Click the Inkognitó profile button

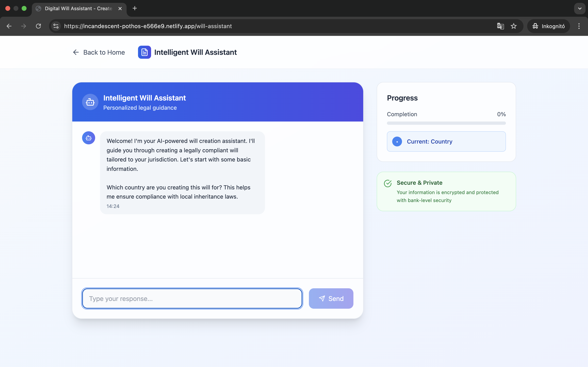(x=548, y=26)
